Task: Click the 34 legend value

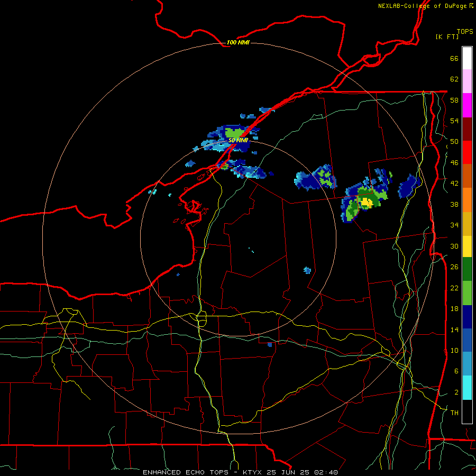Action: click(x=454, y=225)
